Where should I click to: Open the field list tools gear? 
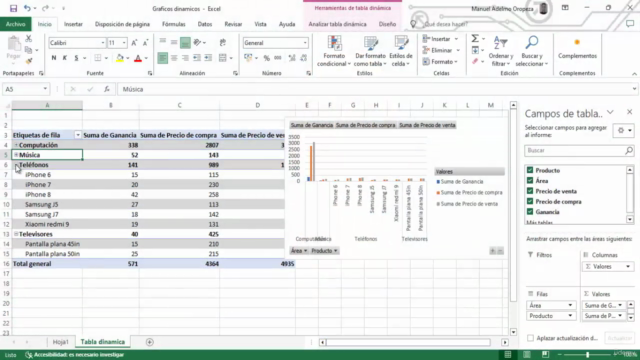coord(623,131)
